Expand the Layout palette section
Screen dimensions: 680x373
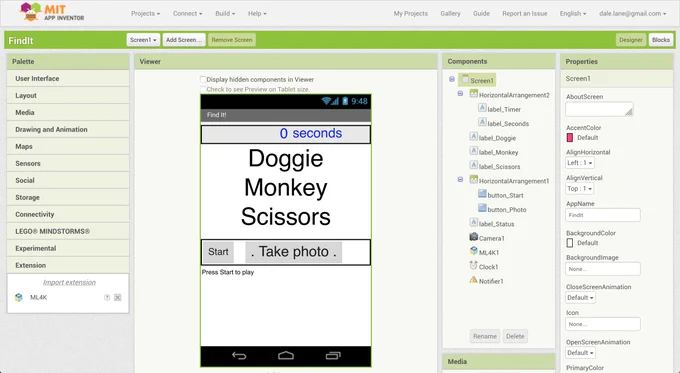coord(68,95)
